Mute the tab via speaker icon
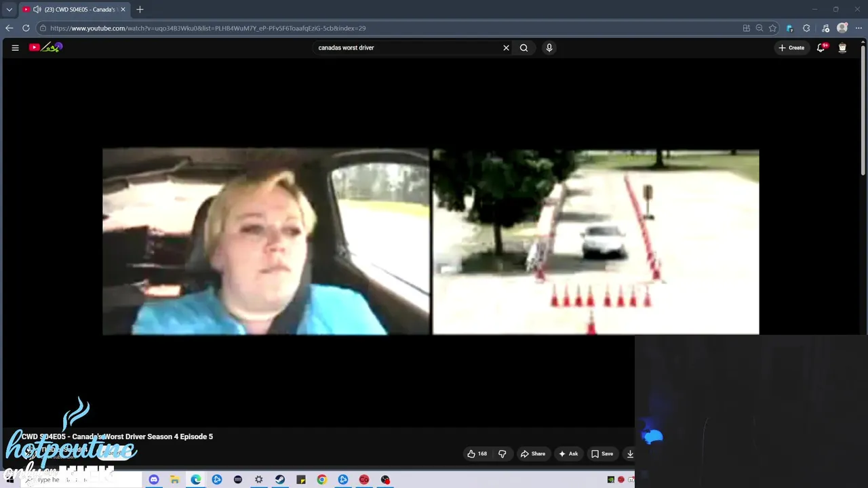 pos(37,9)
